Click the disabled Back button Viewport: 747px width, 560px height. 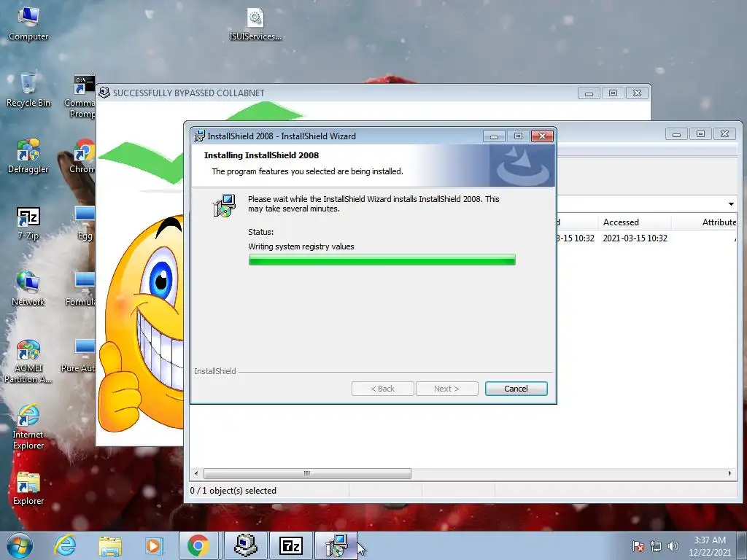pyautogui.click(x=382, y=389)
